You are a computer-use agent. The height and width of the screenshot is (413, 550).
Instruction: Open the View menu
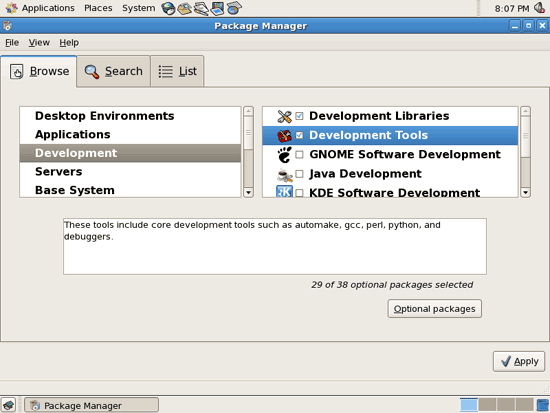pos(39,43)
